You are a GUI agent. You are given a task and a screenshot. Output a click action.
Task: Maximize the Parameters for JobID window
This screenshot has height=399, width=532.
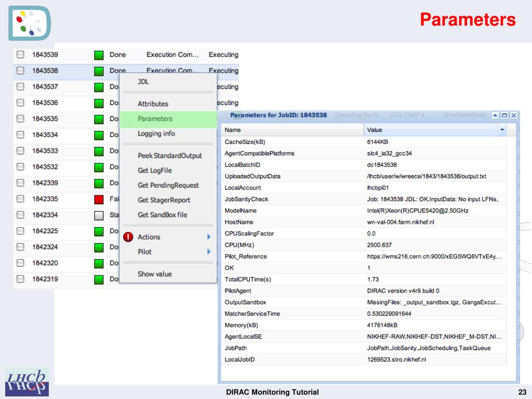coord(504,115)
